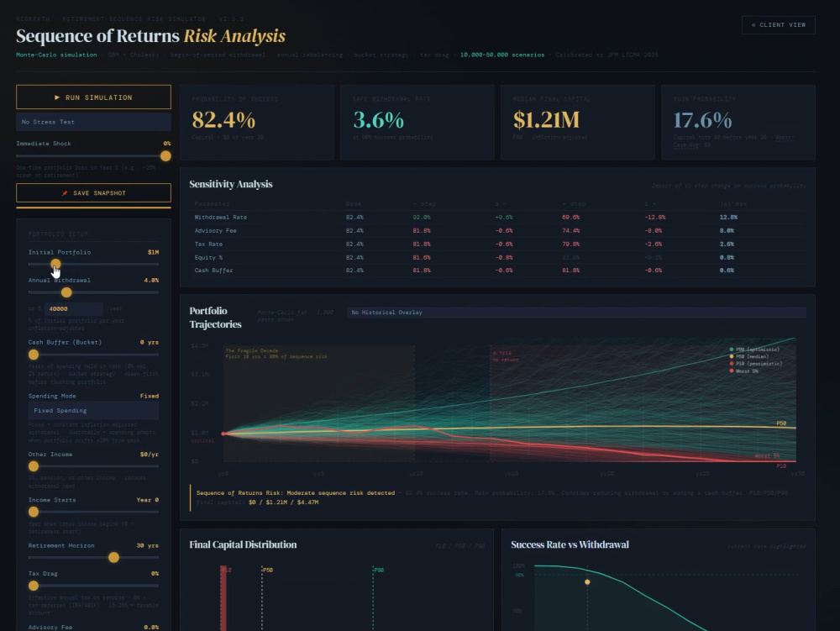The height and width of the screenshot is (631, 840).
Task: Click the 82.4% probability of success value
Action: point(224,119)
